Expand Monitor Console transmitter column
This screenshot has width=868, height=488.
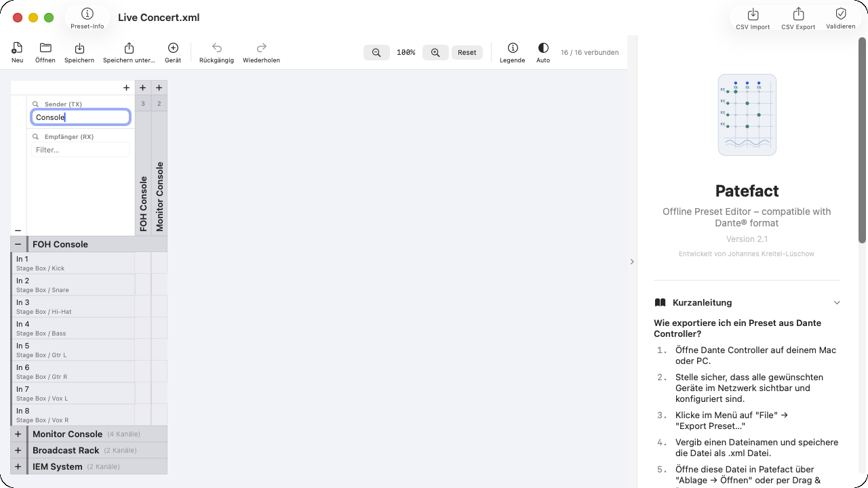tap(159, 87)
